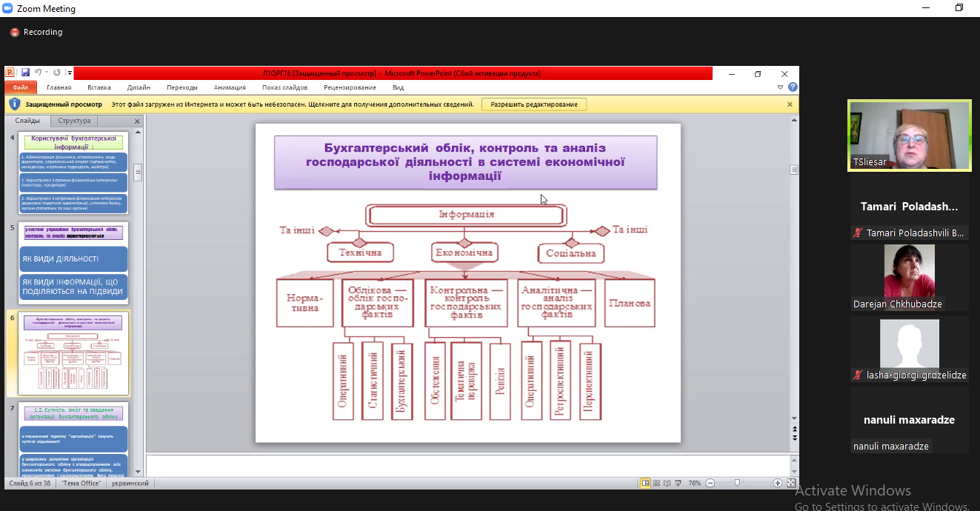
Task: Open the Вставка ribbon tab
Action: point(99,87)
